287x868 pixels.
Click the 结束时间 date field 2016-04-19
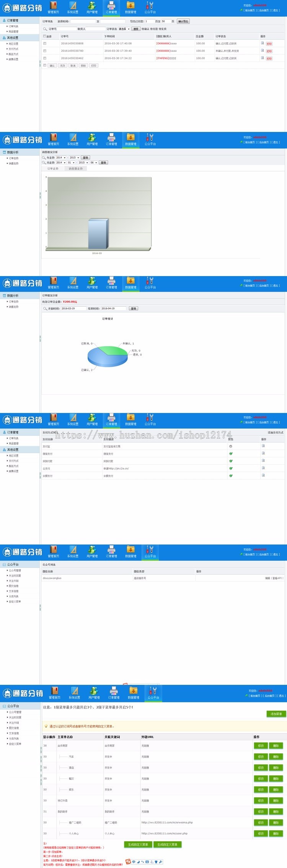[113, 309]
